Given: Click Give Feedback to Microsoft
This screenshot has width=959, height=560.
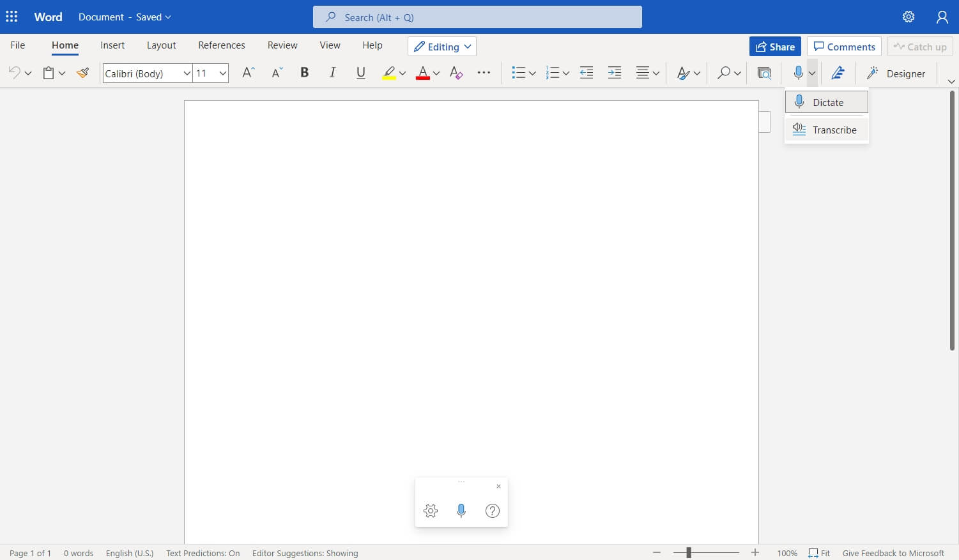Looking at the screenshot, I should [x=893, y=553].
